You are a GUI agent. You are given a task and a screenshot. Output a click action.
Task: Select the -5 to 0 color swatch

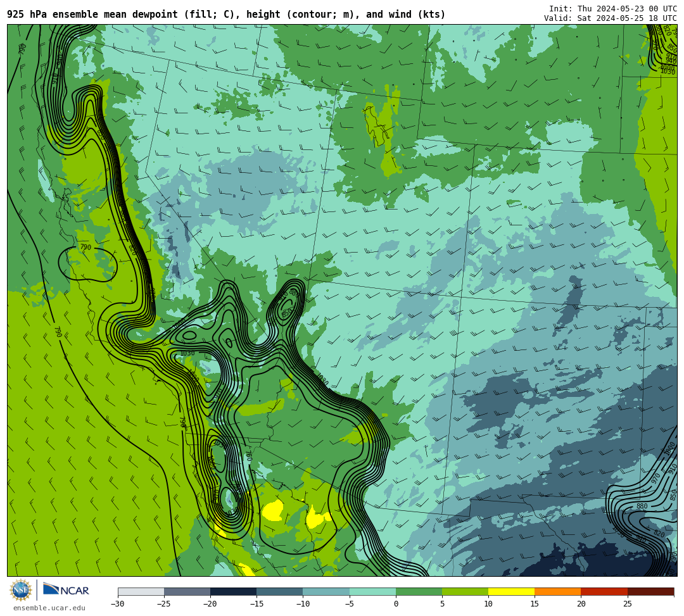(x=372, y=591)
